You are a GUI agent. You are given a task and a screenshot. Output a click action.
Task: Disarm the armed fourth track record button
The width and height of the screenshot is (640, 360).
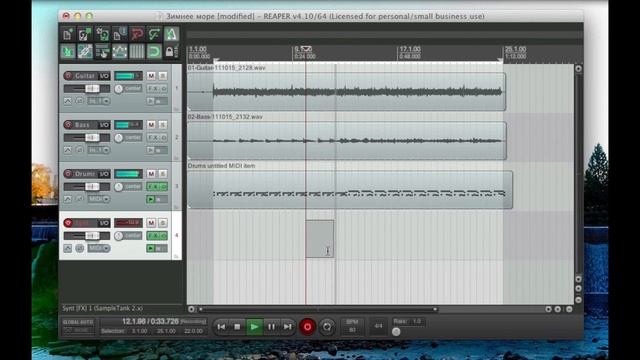click(x=68, y=223)
